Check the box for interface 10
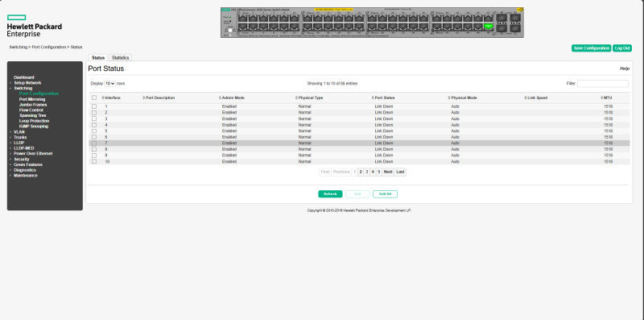The width and height of the screenshot is (644, 320). point(94,162)
